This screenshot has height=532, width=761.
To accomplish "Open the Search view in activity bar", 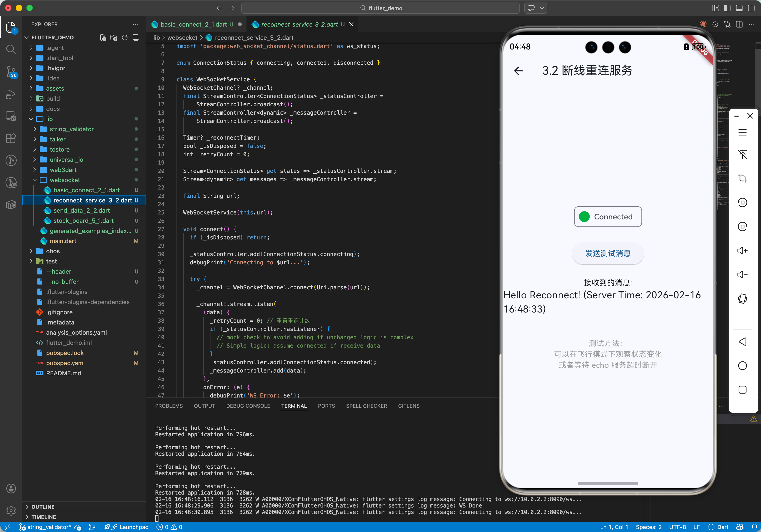I will pos(11,49).
